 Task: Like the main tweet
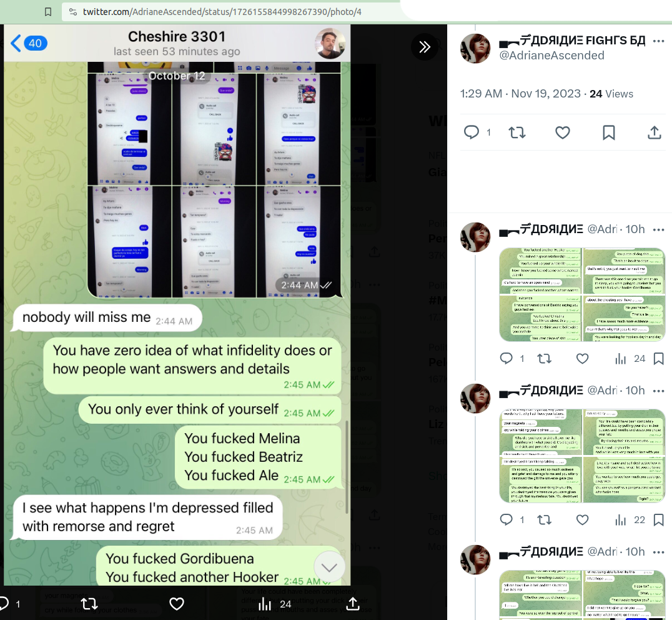click(x=562, y=132)
